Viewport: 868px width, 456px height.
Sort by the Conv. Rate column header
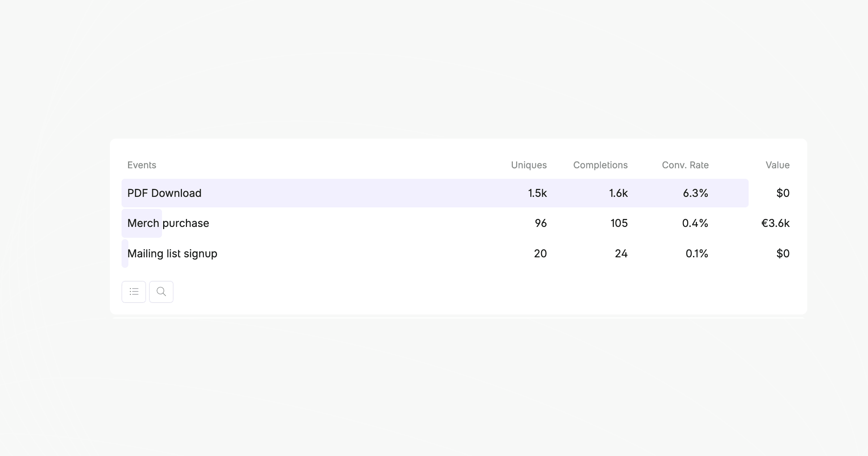pyautogui.click(x=685, y=165)
